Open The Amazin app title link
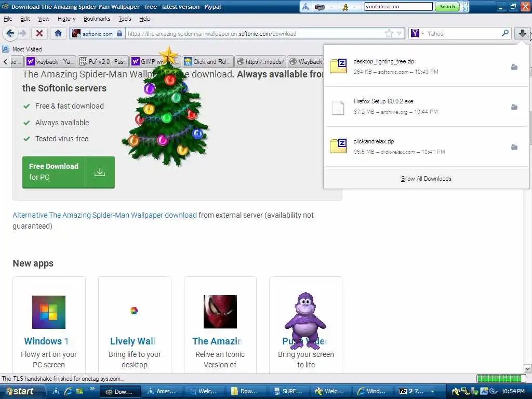Screen dimensions: 532x399 pos(217,341)
